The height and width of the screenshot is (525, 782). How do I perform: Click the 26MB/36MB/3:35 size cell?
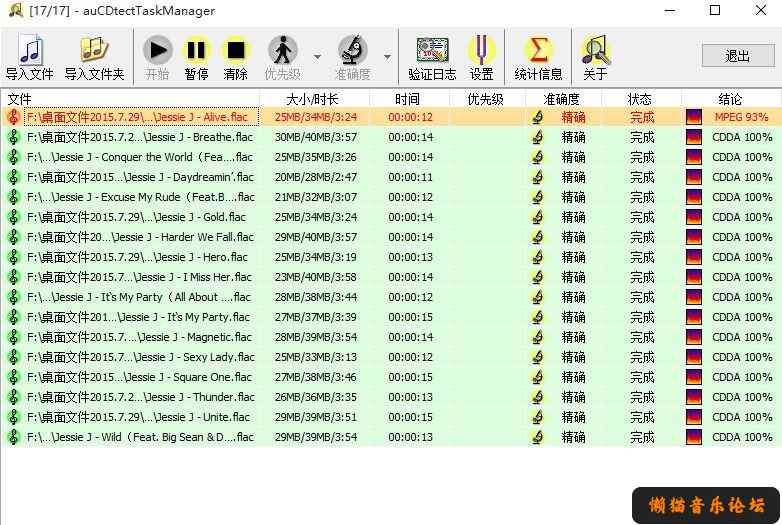316,397
